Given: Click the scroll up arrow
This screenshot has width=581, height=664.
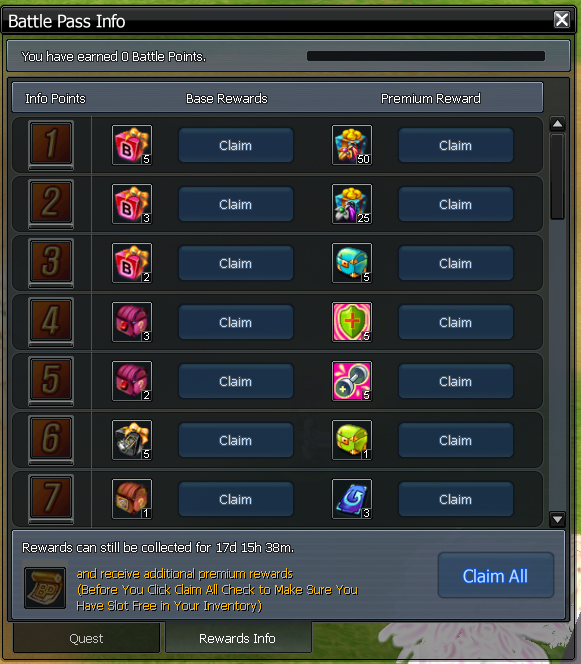Looking at the screenshot, I should coord(557,124).
